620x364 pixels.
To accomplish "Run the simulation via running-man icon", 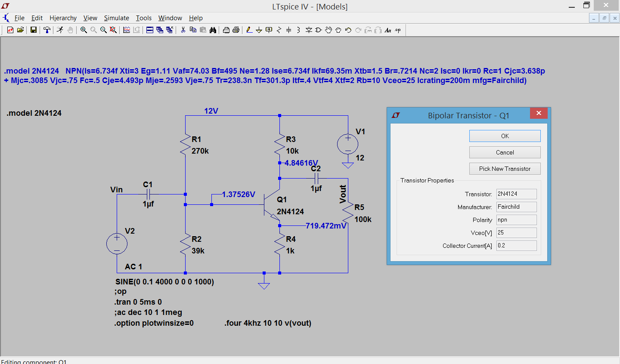I will pyautogui.click(x=60, y=30).
